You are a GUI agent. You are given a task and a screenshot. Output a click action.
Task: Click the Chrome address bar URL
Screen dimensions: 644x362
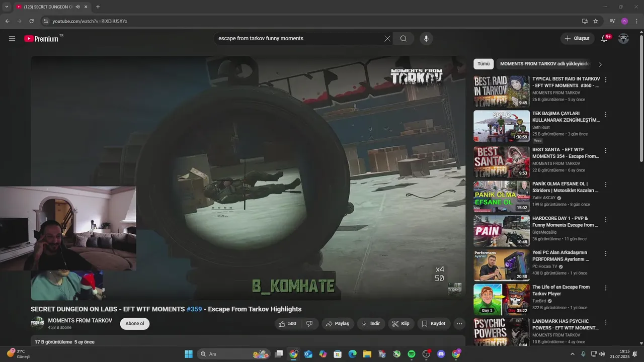(90, 21)
